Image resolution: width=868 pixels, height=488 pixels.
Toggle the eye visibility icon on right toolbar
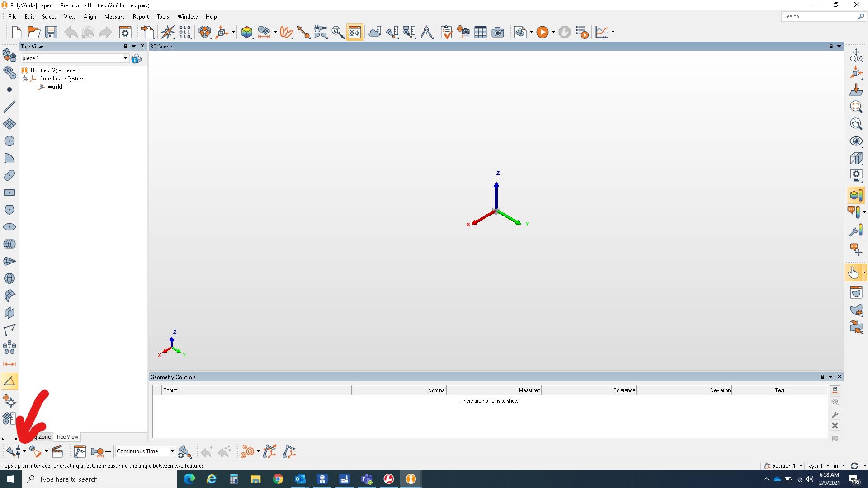pos(856,141)
